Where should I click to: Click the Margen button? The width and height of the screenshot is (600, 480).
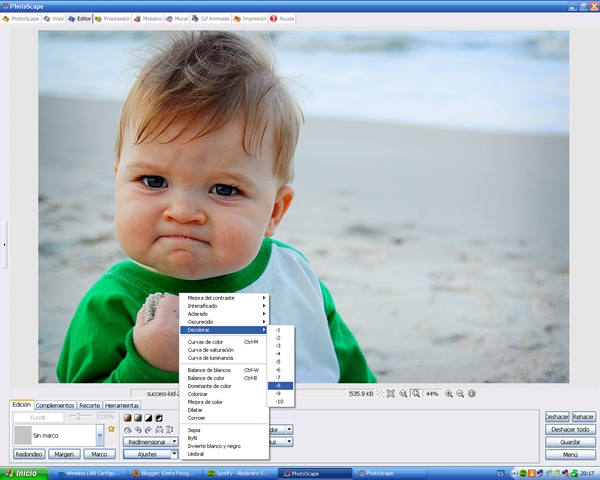[x=64, y=454]
